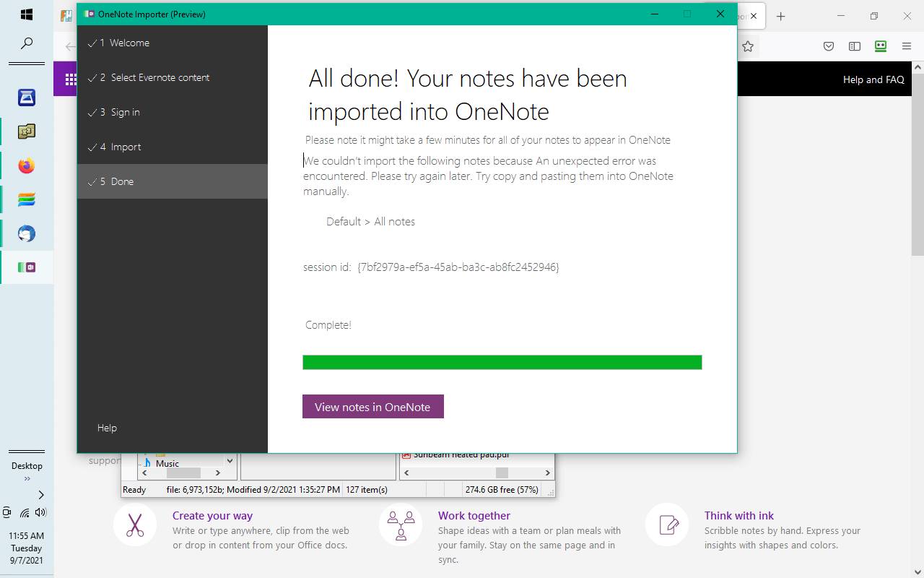Screen dimensions: 924x578
Task: Select step 5 Done
Action: 173,181
